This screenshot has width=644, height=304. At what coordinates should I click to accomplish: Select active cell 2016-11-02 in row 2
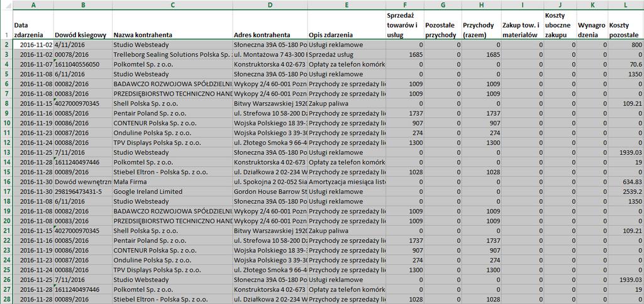[x=33, y=44]
